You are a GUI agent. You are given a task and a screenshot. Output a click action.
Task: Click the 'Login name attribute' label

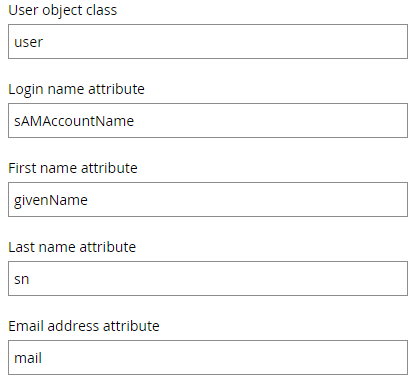coord(76,89)
